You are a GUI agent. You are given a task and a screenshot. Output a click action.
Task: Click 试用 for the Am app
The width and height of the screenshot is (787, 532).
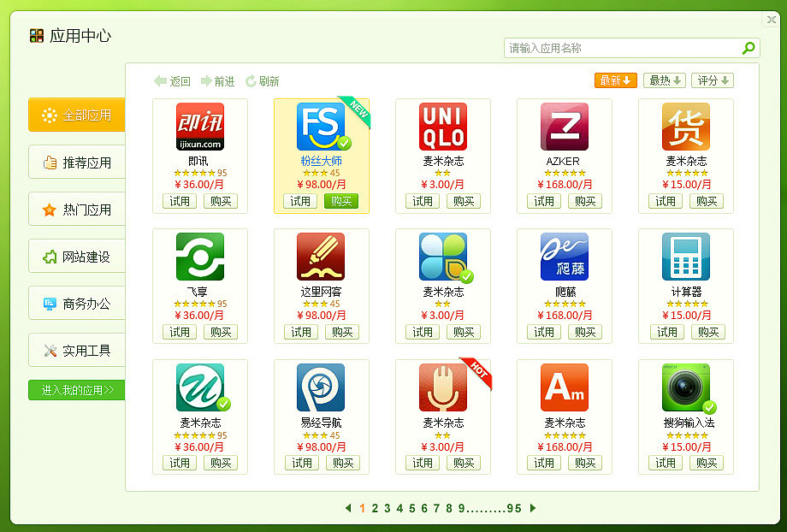tap(544, 463)
